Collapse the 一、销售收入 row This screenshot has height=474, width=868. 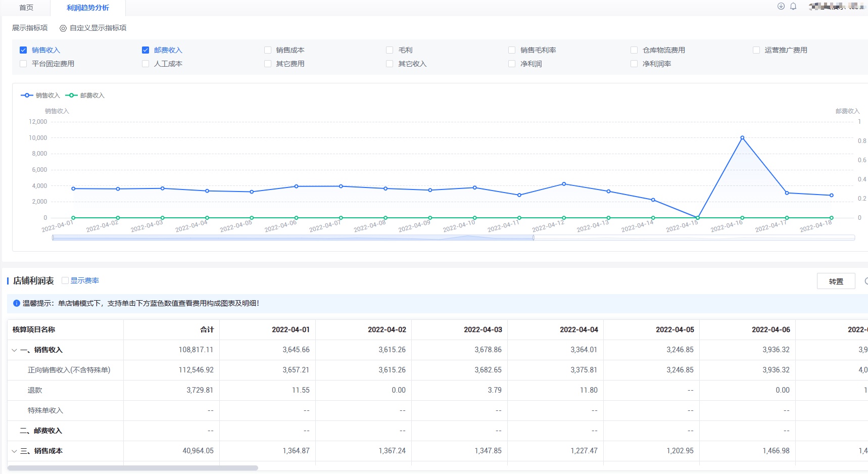[14, 350]
